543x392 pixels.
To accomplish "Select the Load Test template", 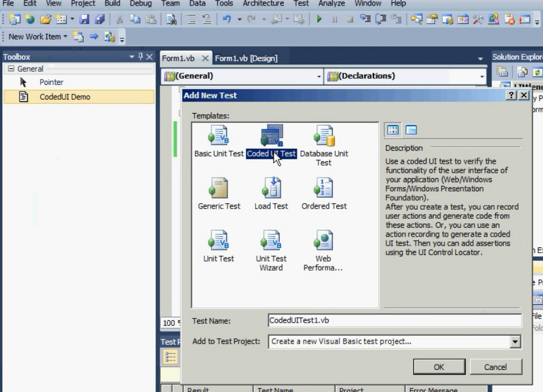I will 271,194.
